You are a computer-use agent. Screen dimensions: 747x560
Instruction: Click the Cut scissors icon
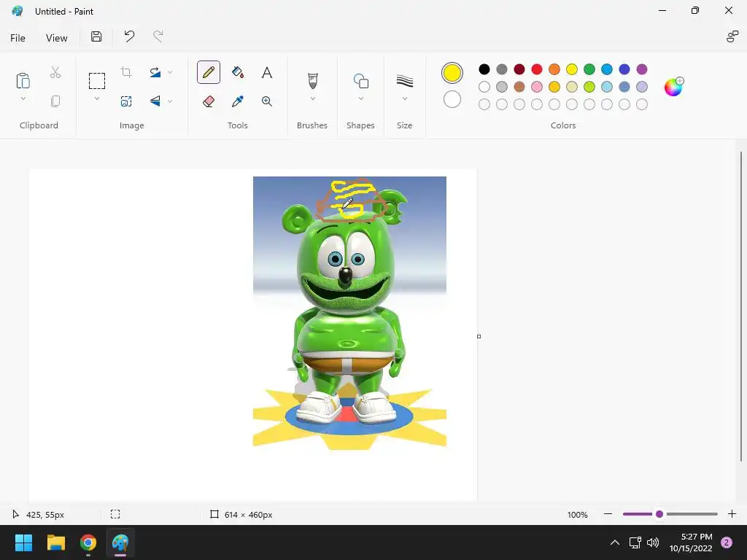pos(55,72)
